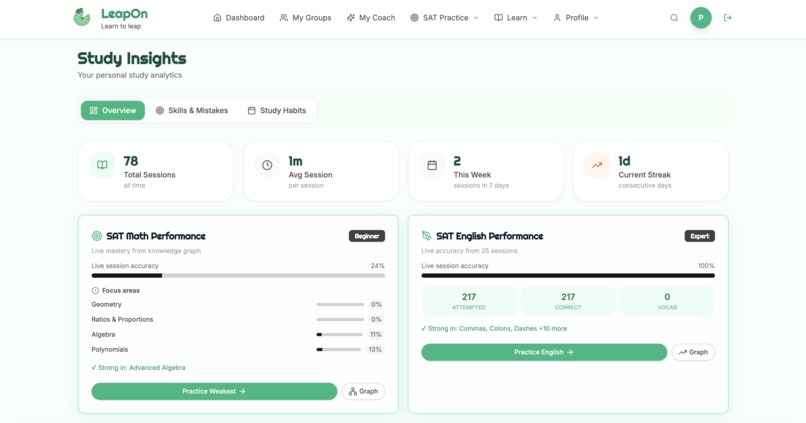
Task: Open Graph button in SAT English card
Action: [693, 352]
